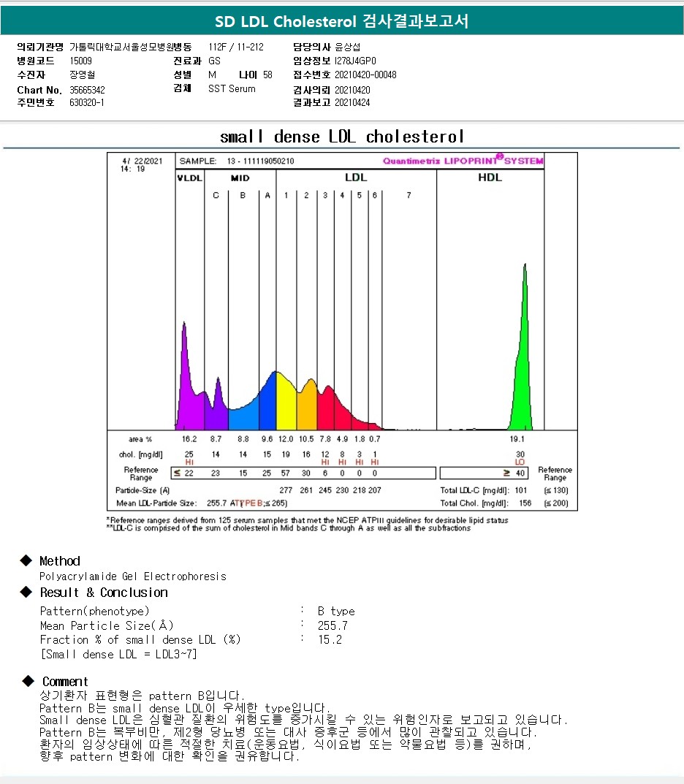Viewport: 684px width, 784px height.
Task: Click ward value '112F / 11-212'
Action: (236, 47)
